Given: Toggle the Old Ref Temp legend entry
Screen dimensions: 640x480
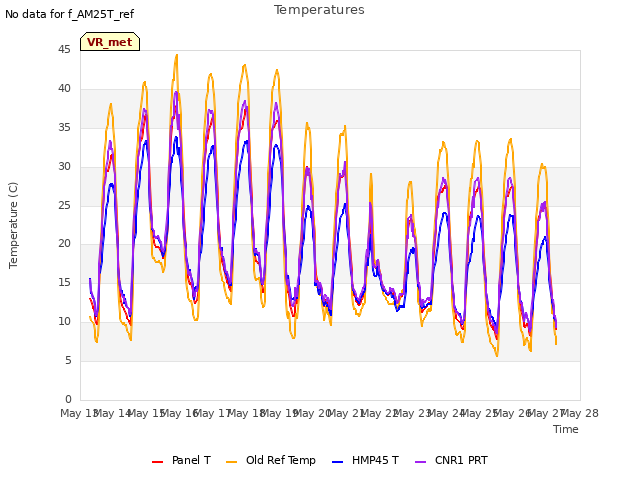Looking at the screenshot, I should (x=271, y=460).
